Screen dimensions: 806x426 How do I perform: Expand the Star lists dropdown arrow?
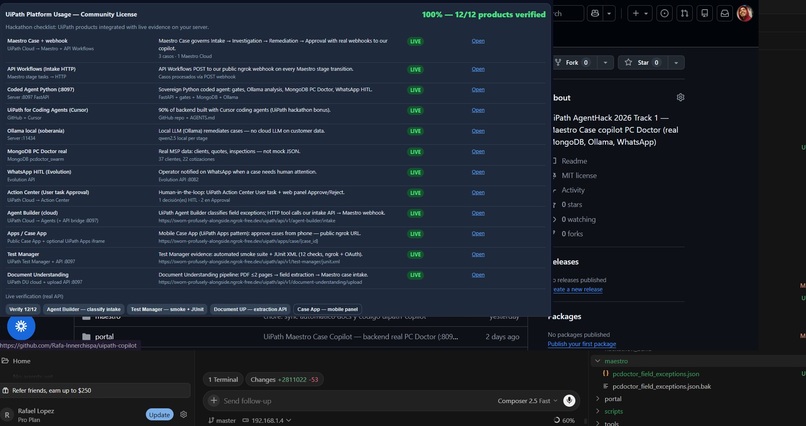click(676, 62)
